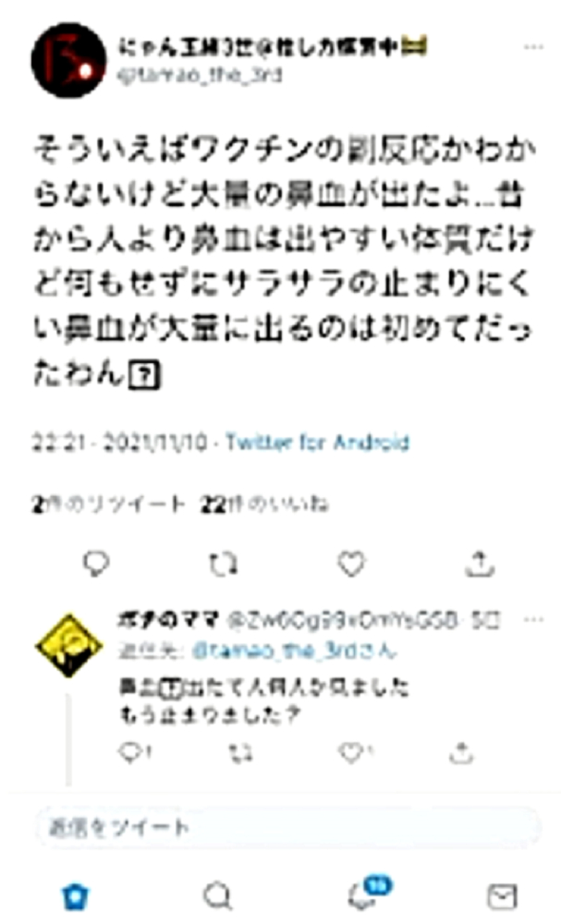Open the original poster's profile avatar

(69, 60)
